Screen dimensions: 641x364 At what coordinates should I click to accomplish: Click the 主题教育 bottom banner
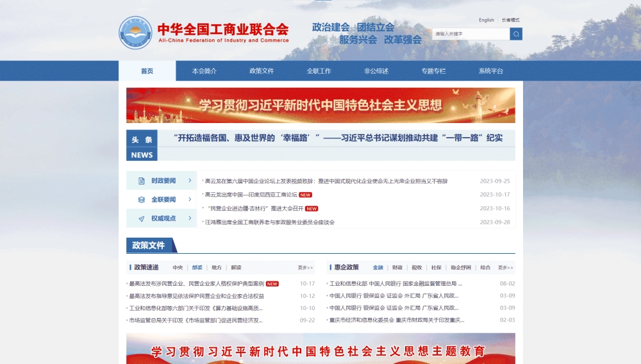pyautogui.click(x=320, y=349)
